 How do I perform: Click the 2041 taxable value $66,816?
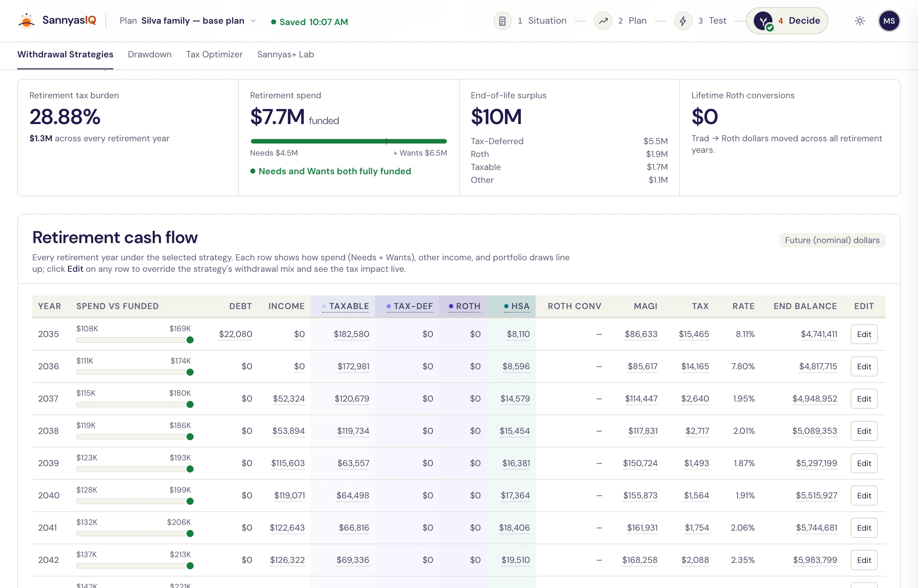coord(354,528)
